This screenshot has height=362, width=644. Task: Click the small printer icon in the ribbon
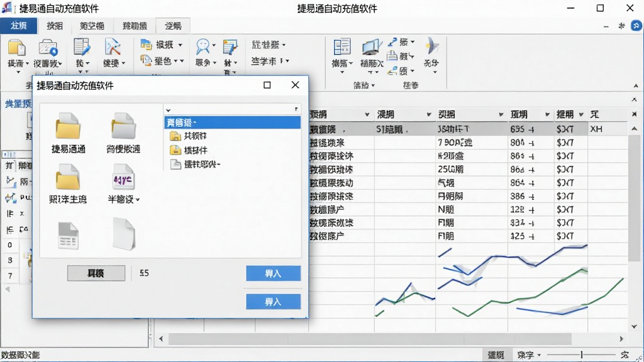tap(392, 56)
